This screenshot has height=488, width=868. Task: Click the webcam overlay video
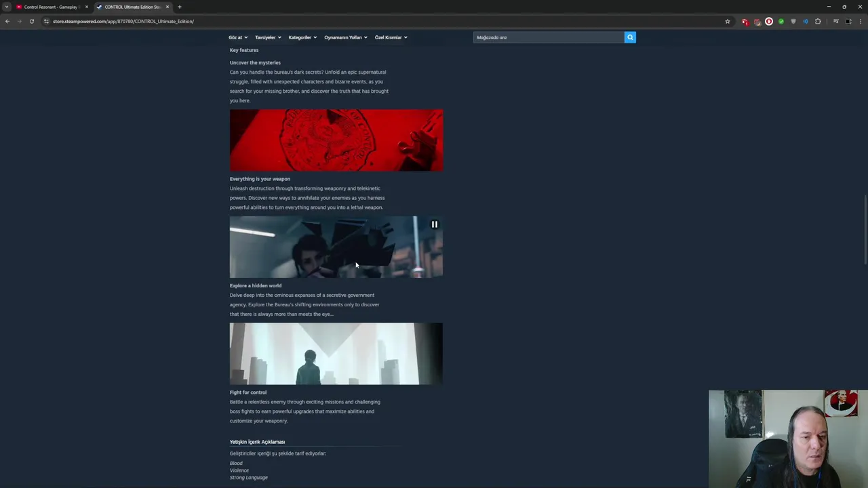788,439
